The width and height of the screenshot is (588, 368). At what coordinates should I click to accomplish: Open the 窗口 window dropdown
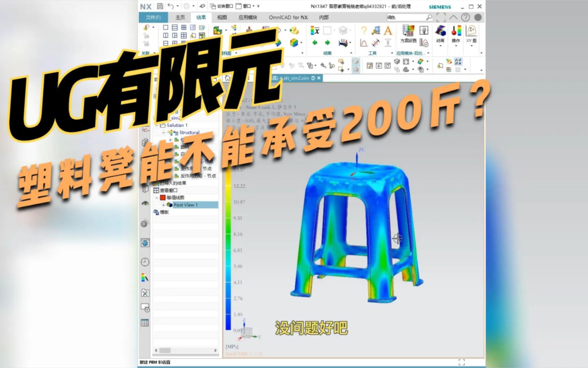(244, 6)
